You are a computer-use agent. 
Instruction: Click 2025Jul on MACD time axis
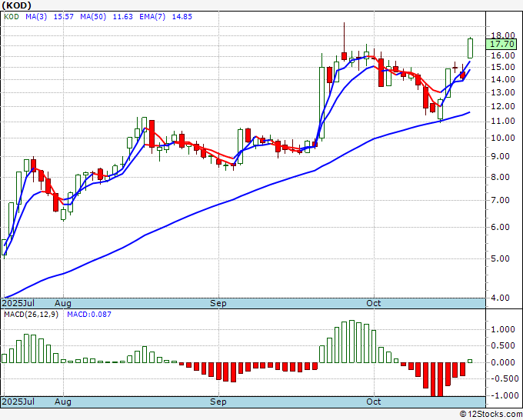click(18, 402)
